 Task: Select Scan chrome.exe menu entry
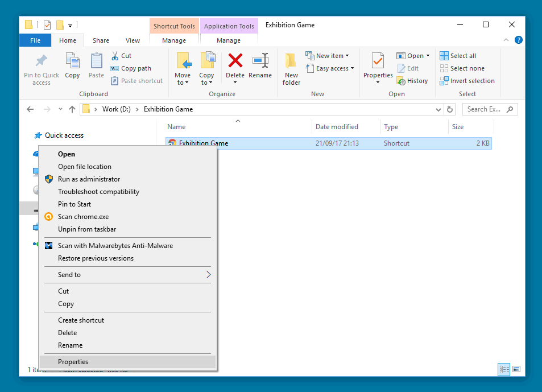pyautogui.click(x=128, y=216)
